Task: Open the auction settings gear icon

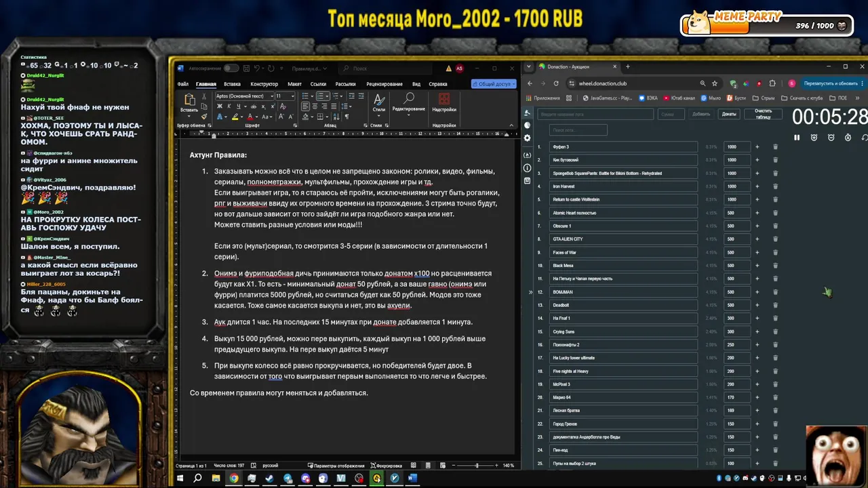Action: (x=527, y=138)
